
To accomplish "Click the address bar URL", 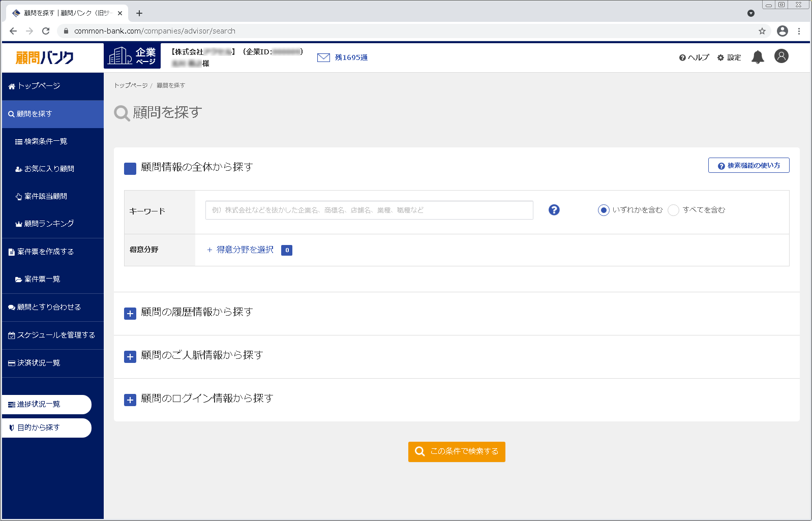I will click(x=155, y=31).
